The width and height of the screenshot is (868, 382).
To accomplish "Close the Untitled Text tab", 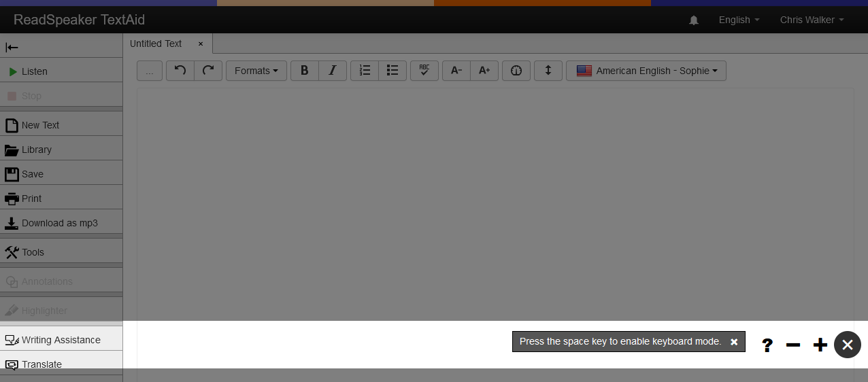I will (x=201, y=44).
